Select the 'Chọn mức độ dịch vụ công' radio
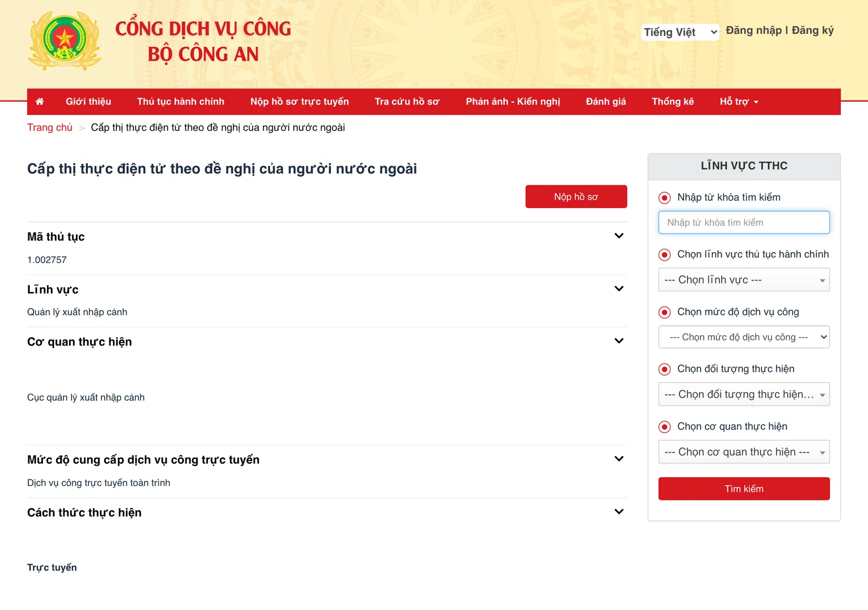Image resolution: width=868 pixels, height=610 pixels. pyautogui.click(x=665, y=312)
